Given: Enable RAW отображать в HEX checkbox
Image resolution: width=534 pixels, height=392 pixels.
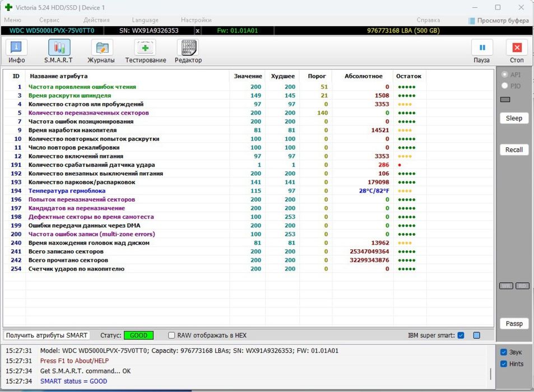Looking at the screenshot, I should click(172, 335).
